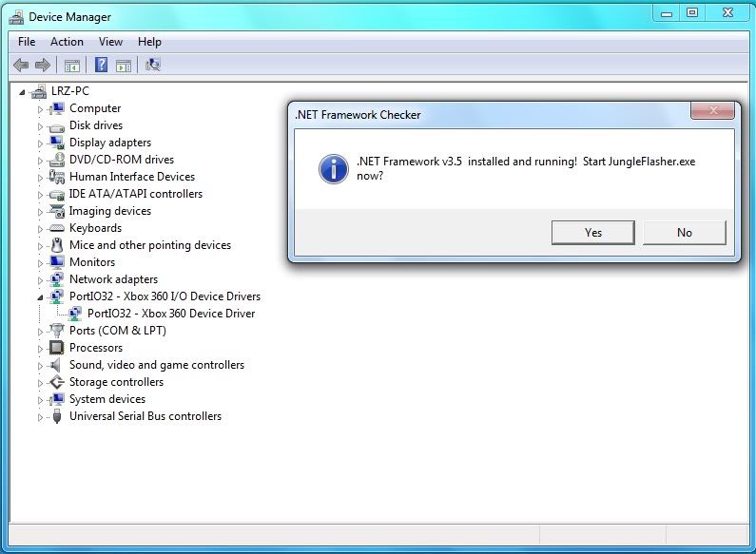Click the Scan for hardware changes icon
The width and height of the screenshot is (756, 554).
153,65
